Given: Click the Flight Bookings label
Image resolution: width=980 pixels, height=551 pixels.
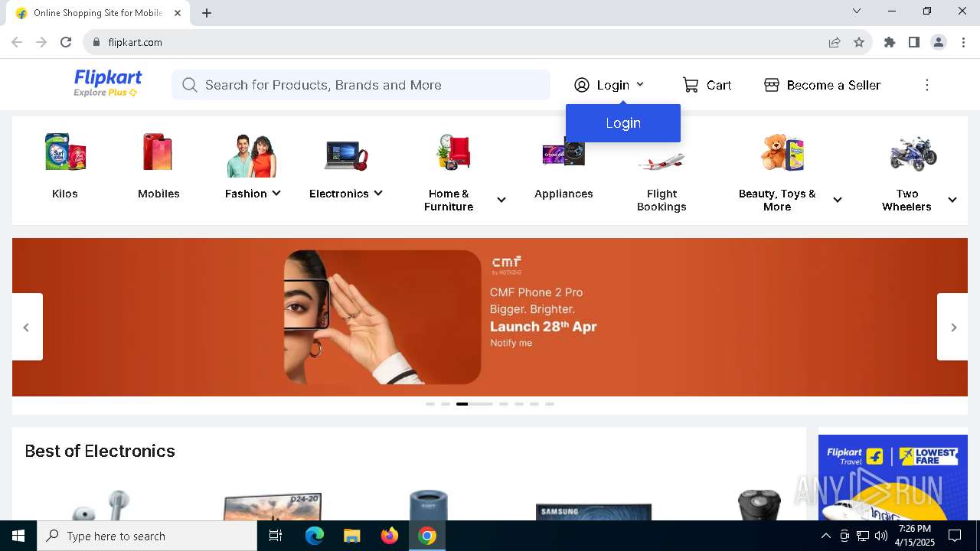Looking at the screenshot, I should tap(661, 200).
